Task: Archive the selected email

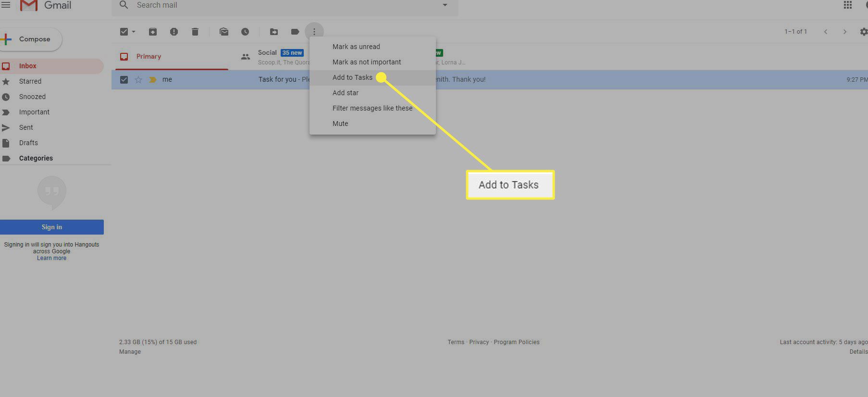Action: click(152, 32)
